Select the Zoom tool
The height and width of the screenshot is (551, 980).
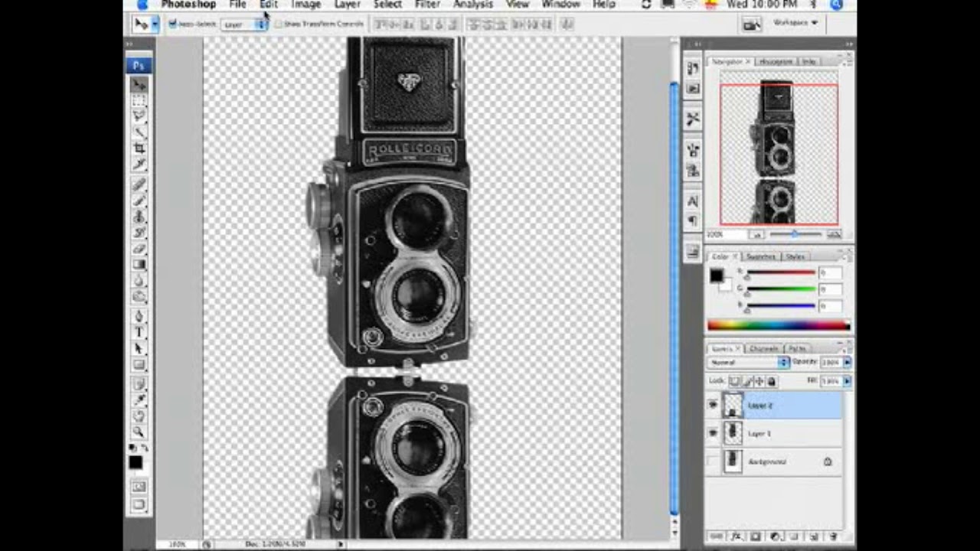139,432
